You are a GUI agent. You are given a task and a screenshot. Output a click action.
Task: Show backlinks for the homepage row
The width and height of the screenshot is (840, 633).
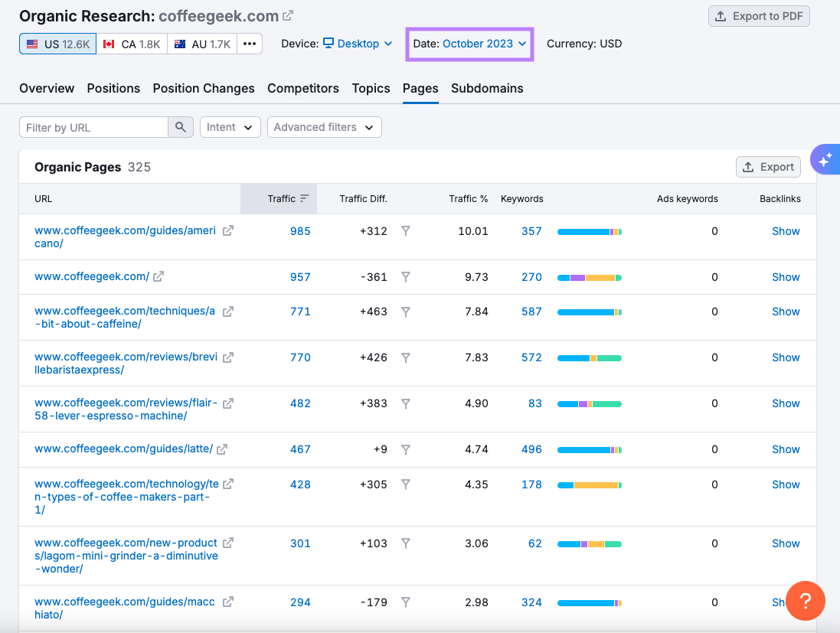pyautogui.click(x=786, y=277)
